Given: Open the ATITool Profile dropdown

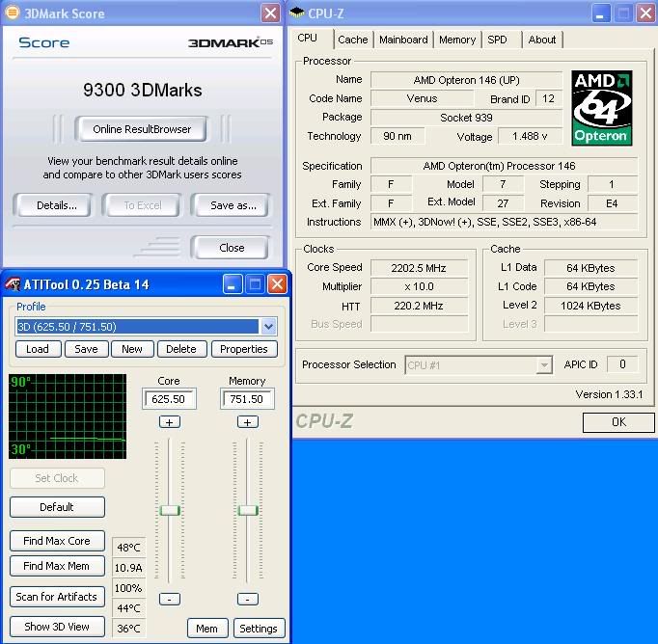Looking at the screenshot, I should pyautogui.click(x=268, y=326).
